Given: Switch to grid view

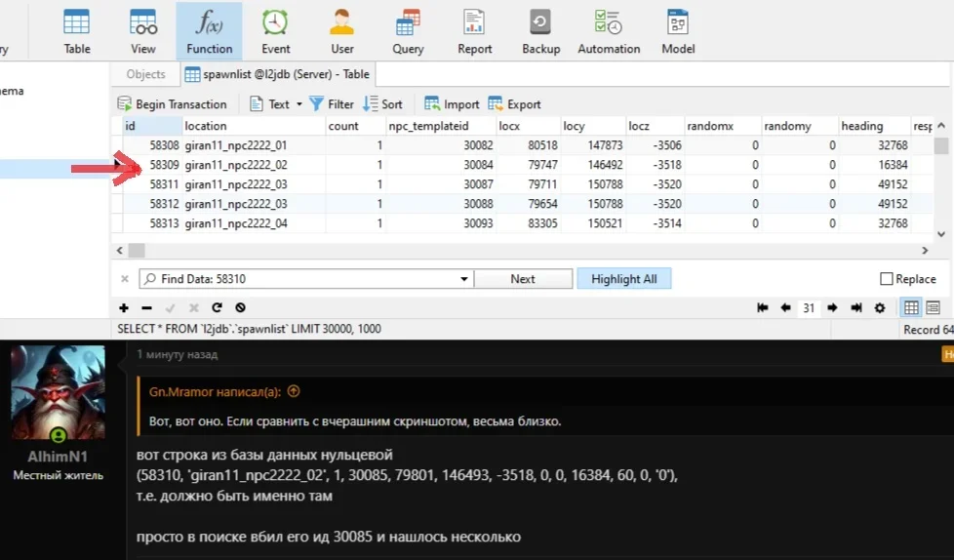Looking at the screenshot, I should pyautogui.click(x=911, y=308).
